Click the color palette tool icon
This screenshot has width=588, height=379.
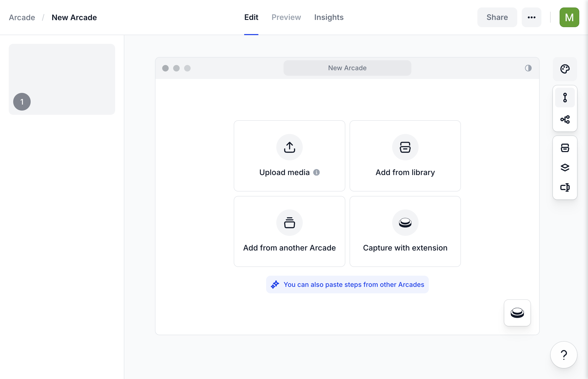click(x=565, y=68)
